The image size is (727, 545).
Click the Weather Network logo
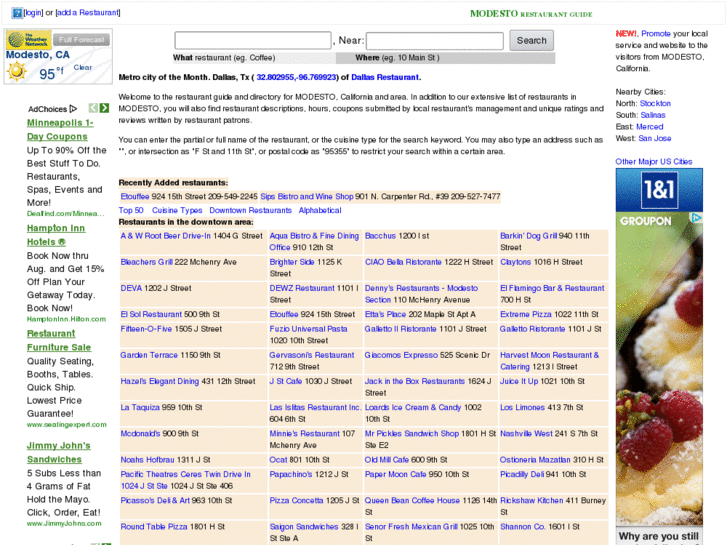point(29,40)
